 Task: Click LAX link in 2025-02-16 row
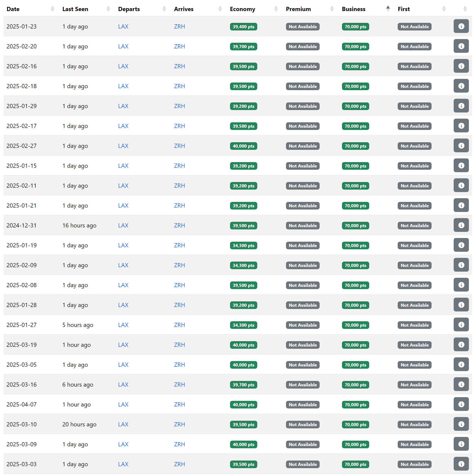coord(123,66)
